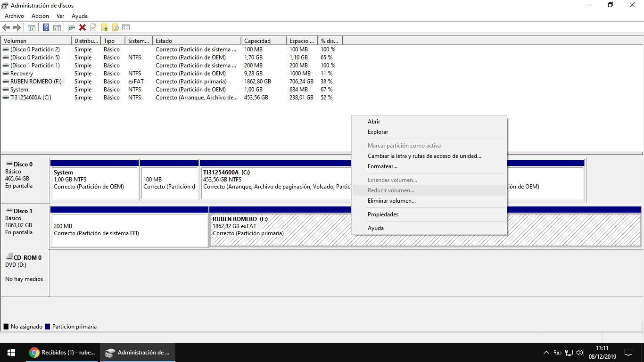Select the System volume row in list
Image resolution: width=644 pixels, height=362 pixels.
(x=172, y=90)
